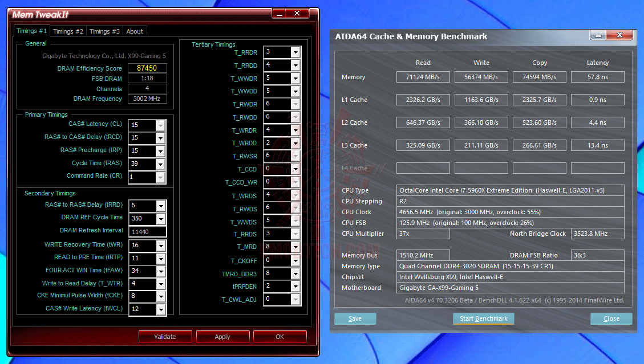Click the DRAM Frequency value 3002 MHz
Screen dimensions: 644x364
click(x=147, y=99)
